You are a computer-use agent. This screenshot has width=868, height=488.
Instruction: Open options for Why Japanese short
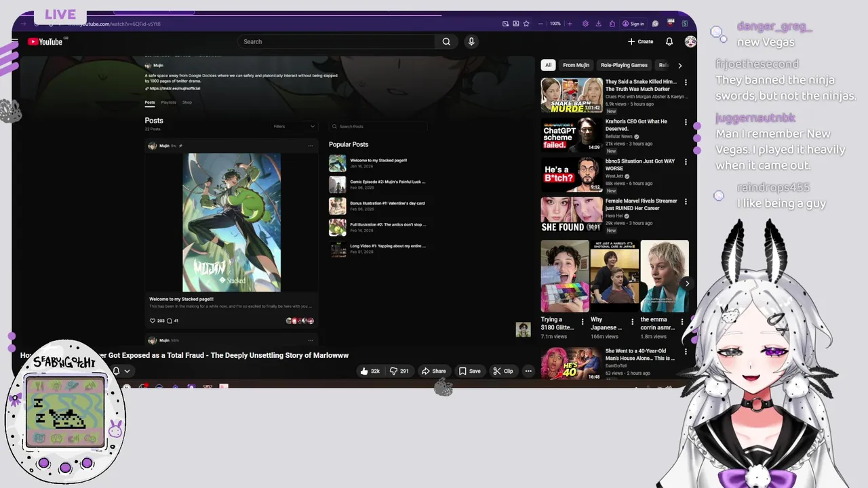632,322
